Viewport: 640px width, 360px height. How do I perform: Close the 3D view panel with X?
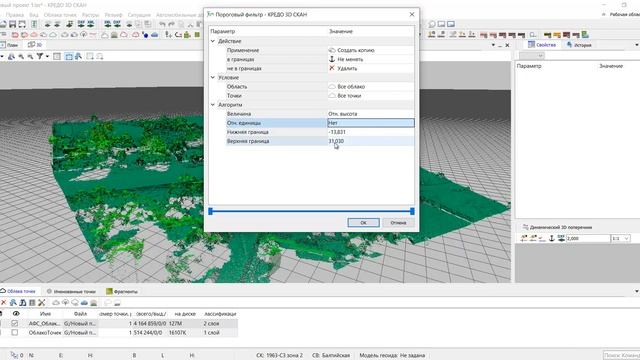click(x=507, y=45)
